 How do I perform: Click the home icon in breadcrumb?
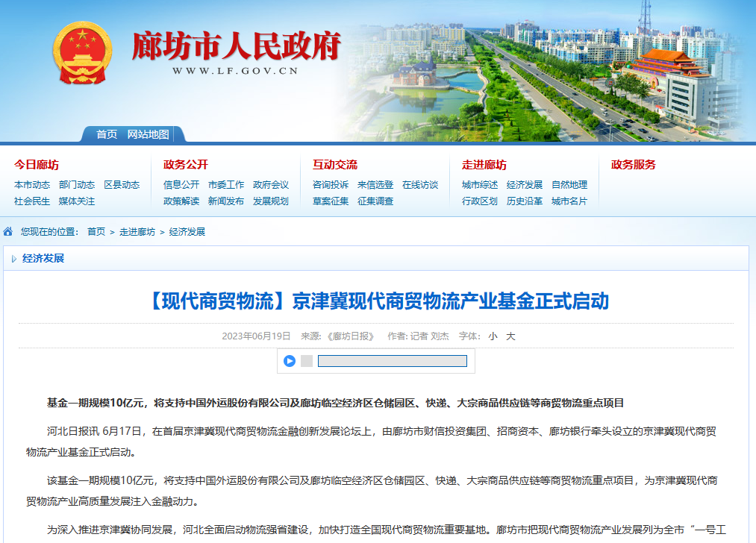click(x=8, y=232)
